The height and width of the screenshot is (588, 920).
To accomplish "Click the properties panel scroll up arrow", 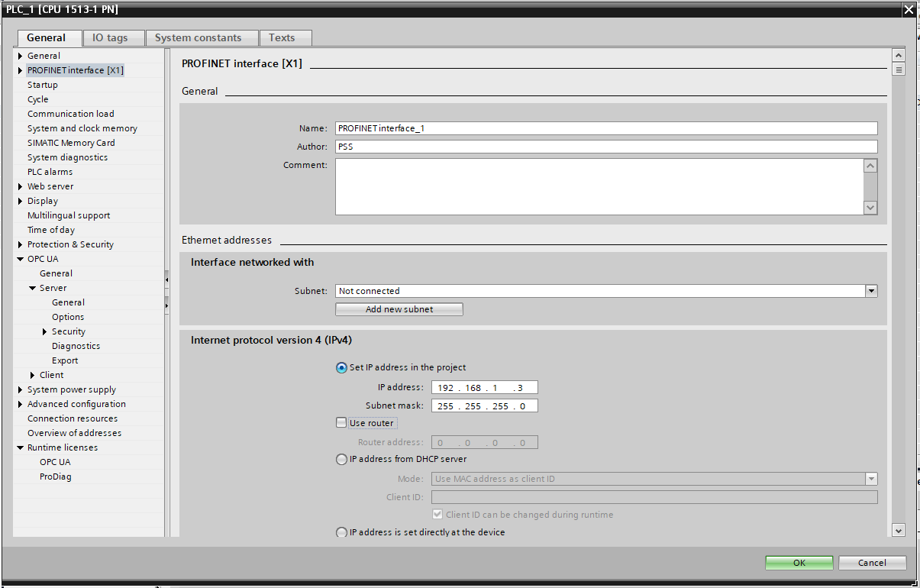I will click(x=898, y=56).
